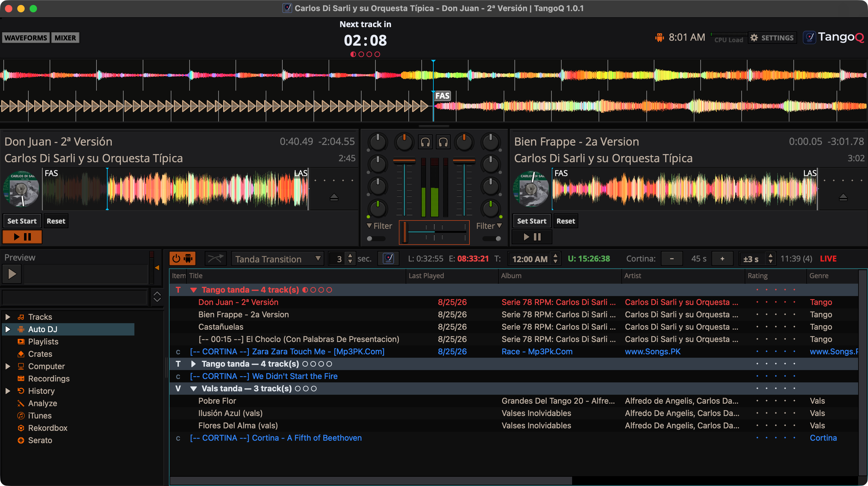Select Auto DJ in the sidebar
Image resolution: width=868 pixels, height=486 pixels.
[x=68, y=329]
